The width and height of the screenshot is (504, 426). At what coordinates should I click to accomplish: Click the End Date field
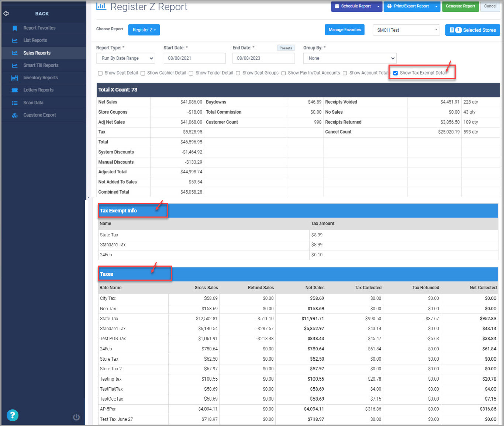pyautogui.click(x=263, y=58)
